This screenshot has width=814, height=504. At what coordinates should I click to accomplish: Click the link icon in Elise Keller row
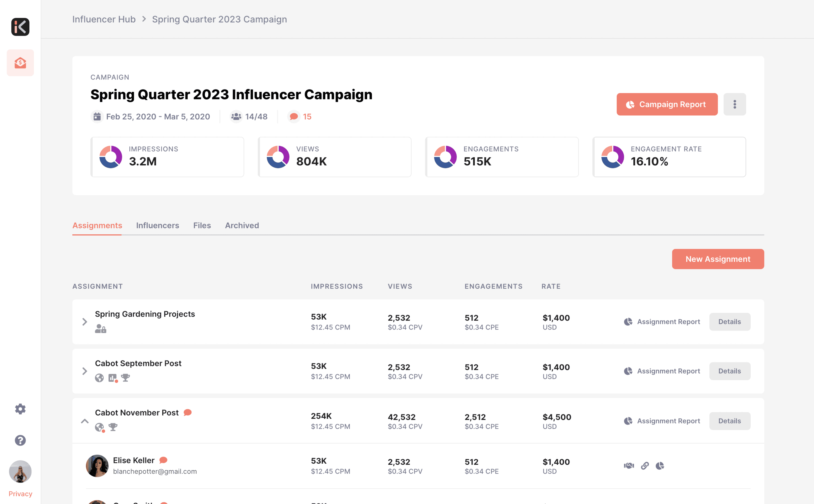point(645,466)
